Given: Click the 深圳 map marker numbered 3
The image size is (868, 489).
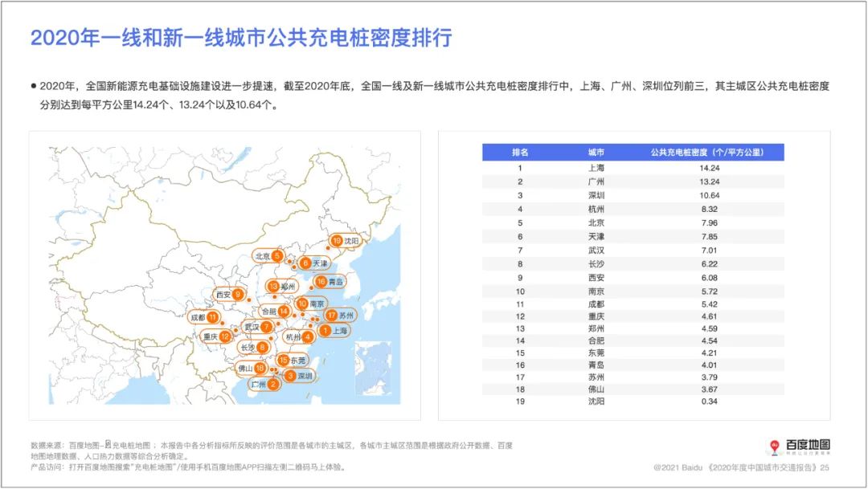Looking at the screenshot, I should [x=300, y=376].
